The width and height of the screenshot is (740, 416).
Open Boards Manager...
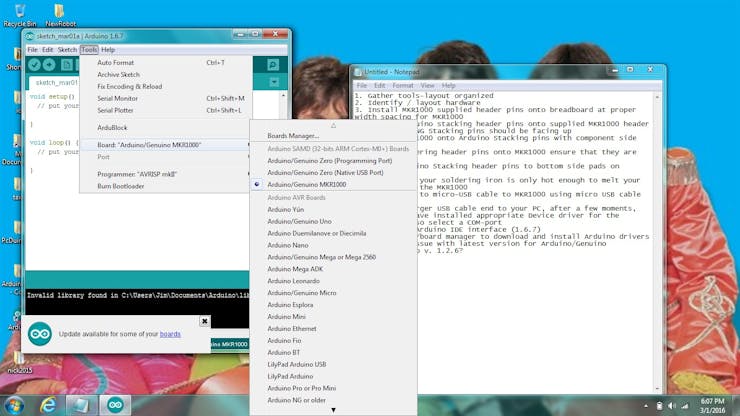pos(333,136)
